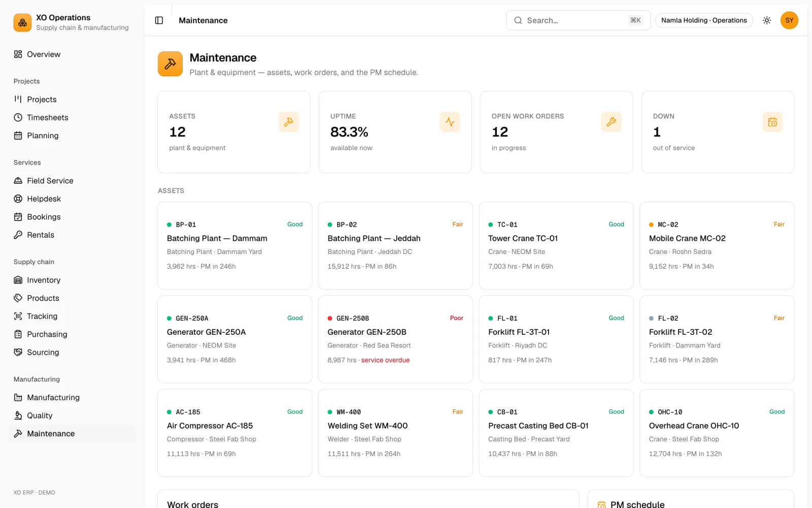Click the Inventory warehouse icon
Image resolution: width=812 pixels, height=508 pixels.
[x=18, y=280]
